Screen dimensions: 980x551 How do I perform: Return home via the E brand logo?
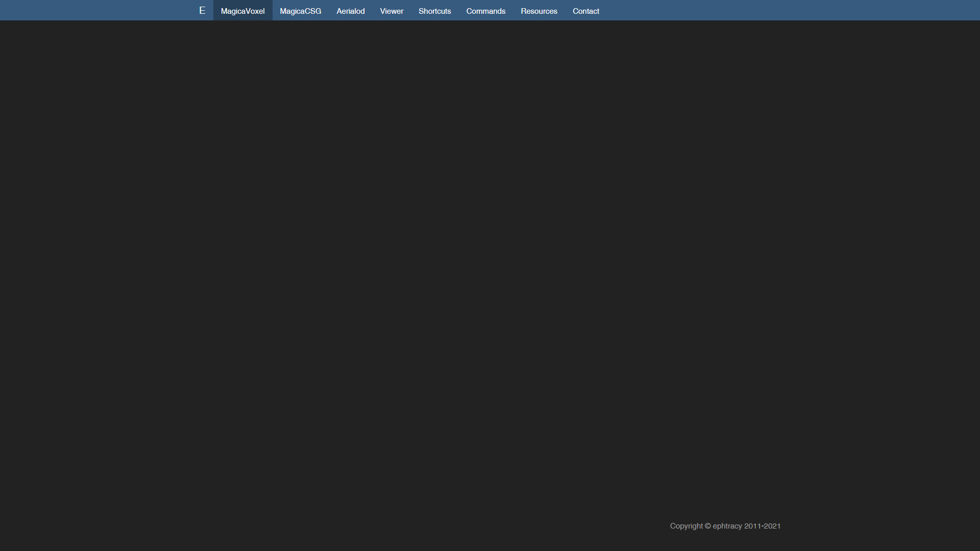click(202, 11)
